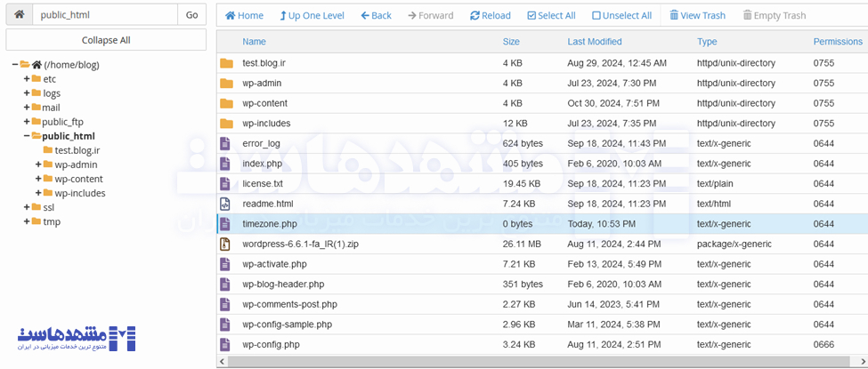Go Up One Level in the toolbar
Image resolution: width=868 pixels, height=369 pixels.
(x=312, y=15)
